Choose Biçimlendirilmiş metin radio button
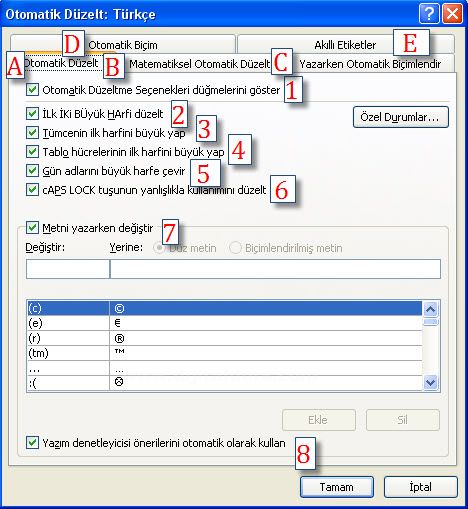 (x=235, y=248)
